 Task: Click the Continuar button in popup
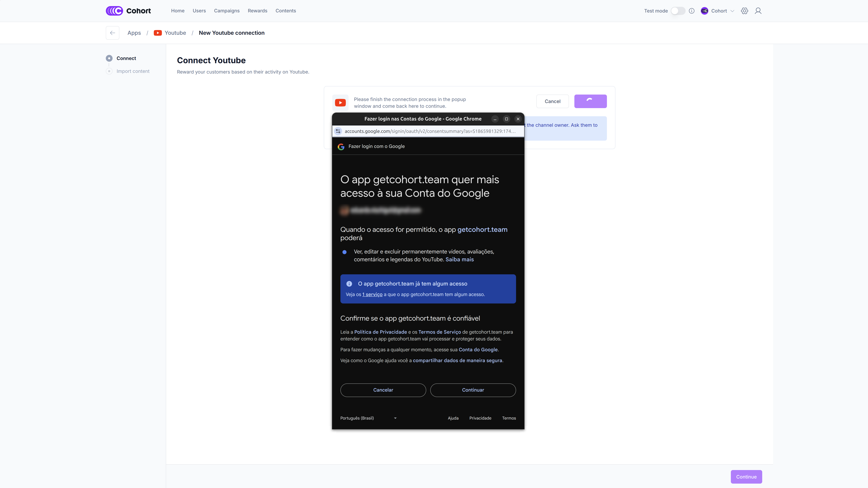(473, 390)
